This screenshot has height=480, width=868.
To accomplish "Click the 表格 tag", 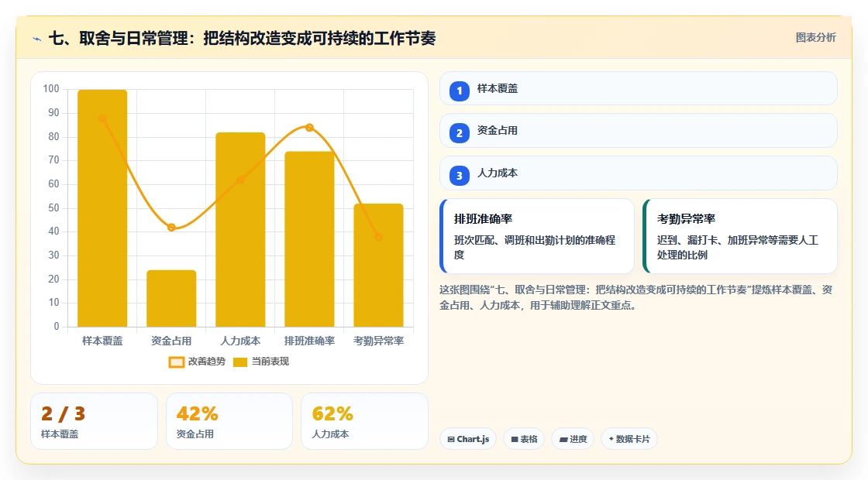I will tap(524, 439).
